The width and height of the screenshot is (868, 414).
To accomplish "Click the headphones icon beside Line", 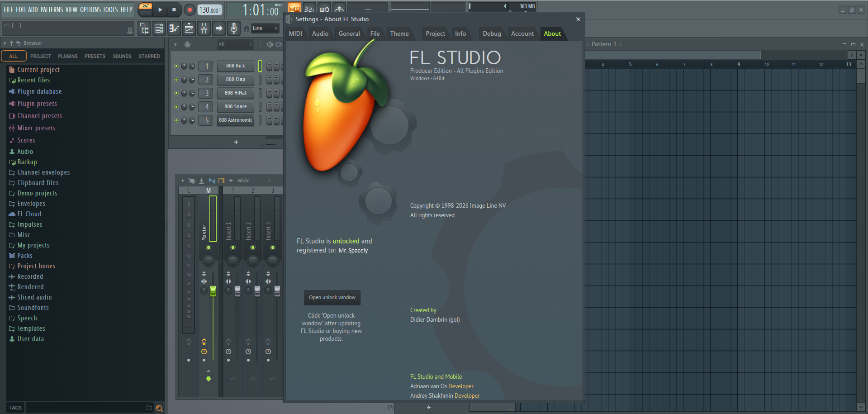I will coord(247,29).
